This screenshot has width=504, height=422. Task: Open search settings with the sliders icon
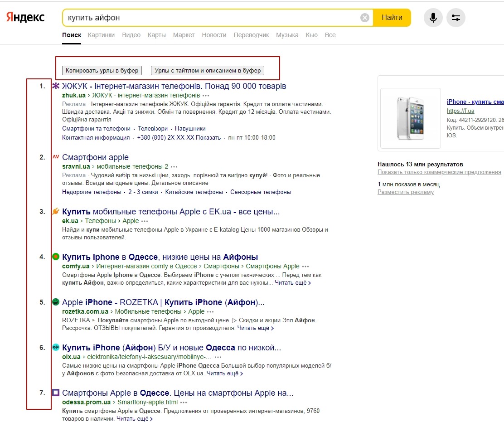pos(456,18)
